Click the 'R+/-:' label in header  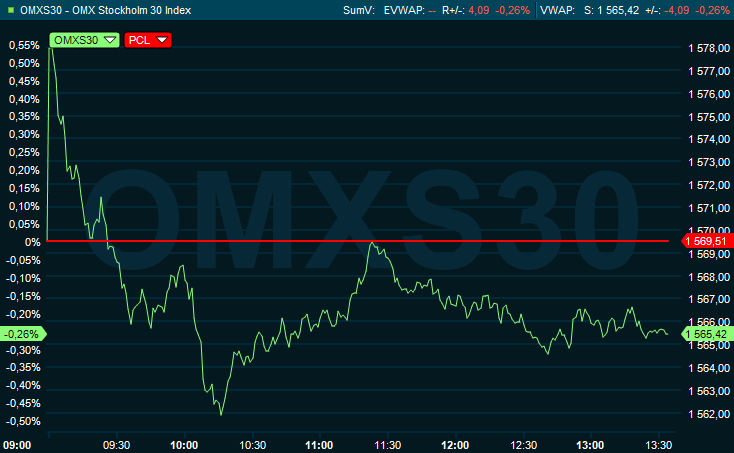(453, 10)
